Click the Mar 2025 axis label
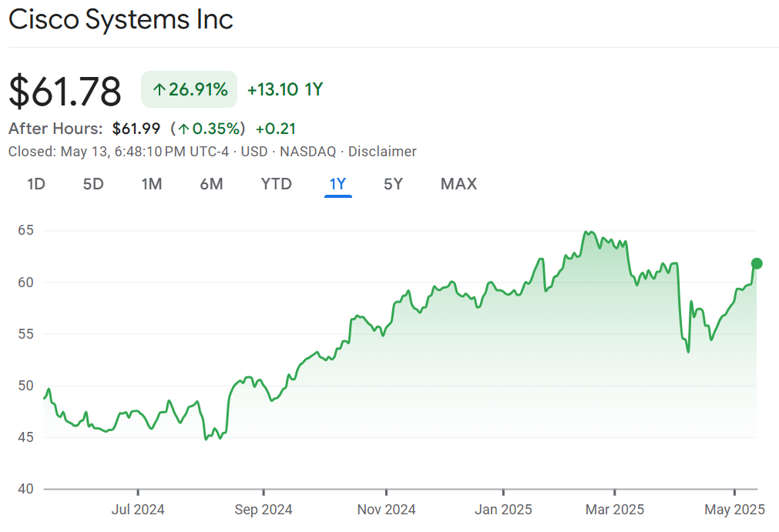The height and width of the screenshot is (532, 779). point(615,510)
